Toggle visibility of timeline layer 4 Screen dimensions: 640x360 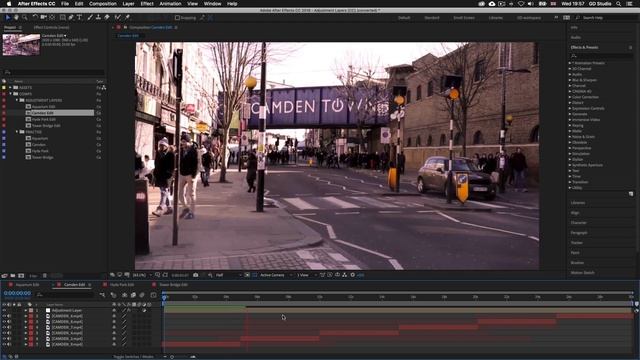[4, 327]
